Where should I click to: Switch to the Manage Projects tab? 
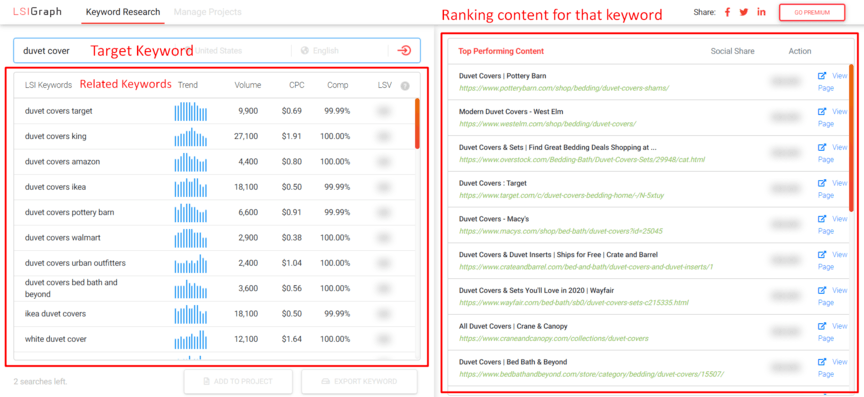click(x=207, y=12)
